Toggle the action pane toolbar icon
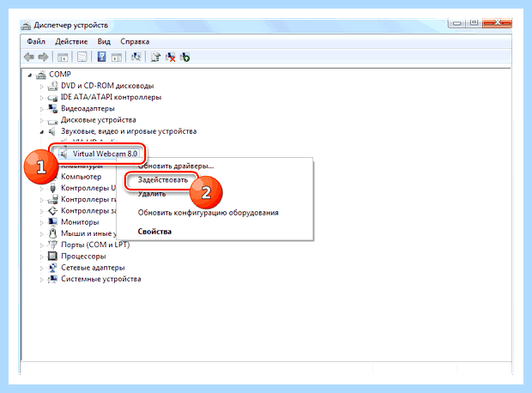This screenshot has width=532, height=393. point(117,57)
